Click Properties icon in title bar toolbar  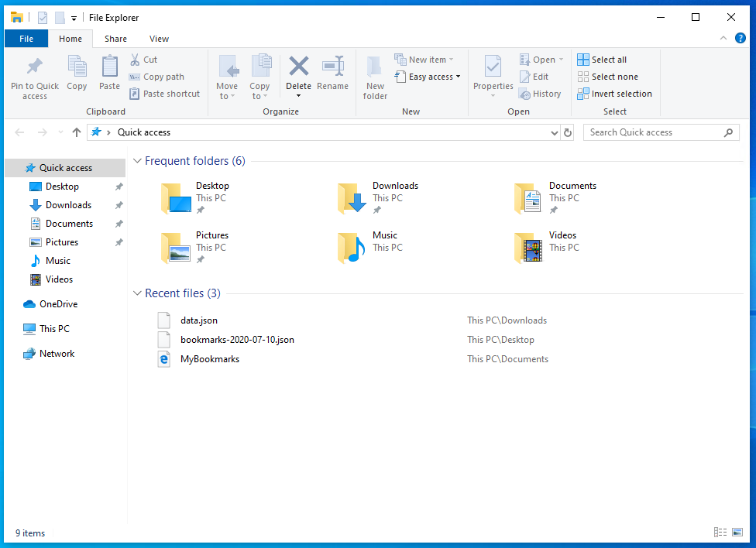pyautogui.click(x=43, y=18)
